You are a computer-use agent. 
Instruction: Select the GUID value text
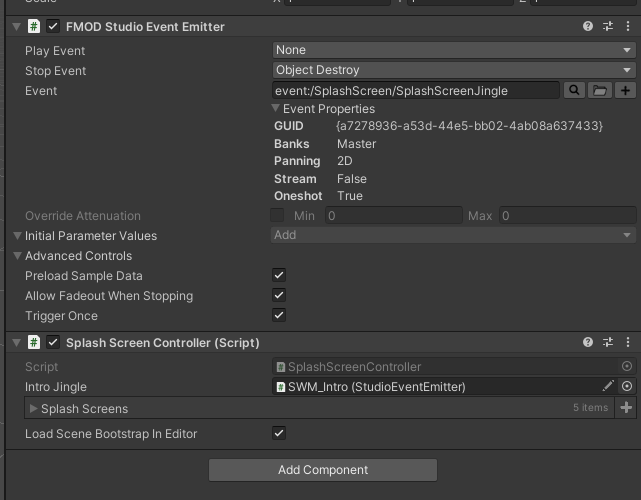pos(469,126)
